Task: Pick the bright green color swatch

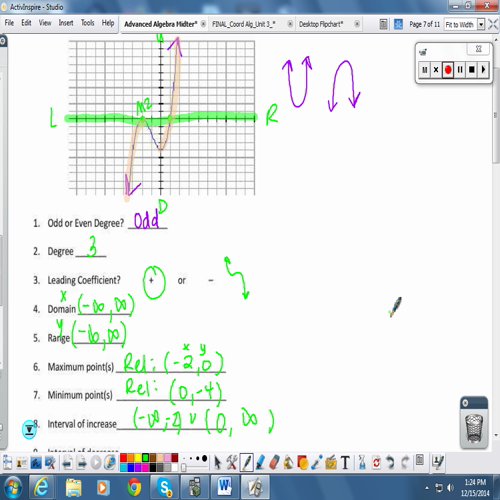Action: pyautogui.click(x=145, y=458)
